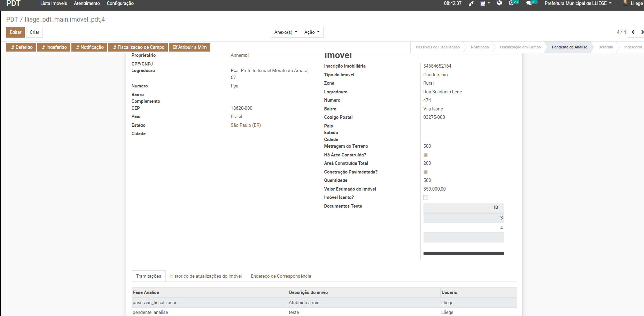
Task: Click the PDT app logo
Action: coord(14,3)
